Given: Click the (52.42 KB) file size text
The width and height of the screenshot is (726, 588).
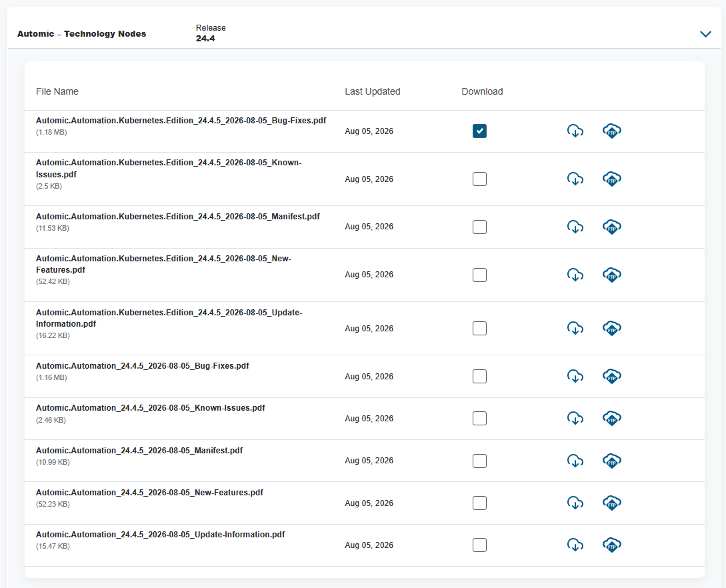Looking at the screenshot, I should click(53, 281).
